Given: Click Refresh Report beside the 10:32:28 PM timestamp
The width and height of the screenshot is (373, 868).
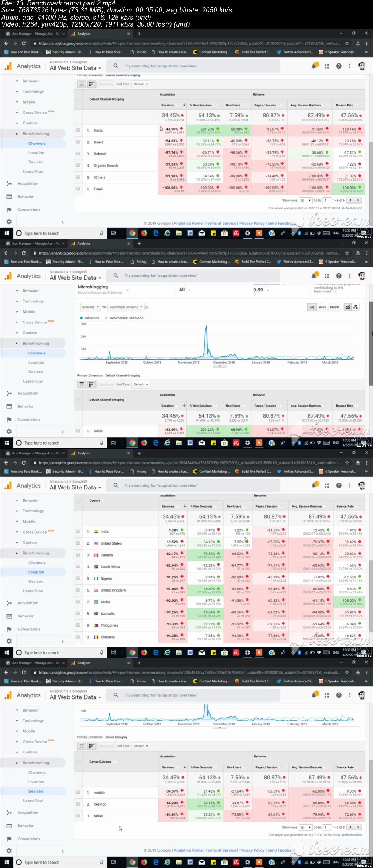Looking at the screenshot, I should pos(352,208).
